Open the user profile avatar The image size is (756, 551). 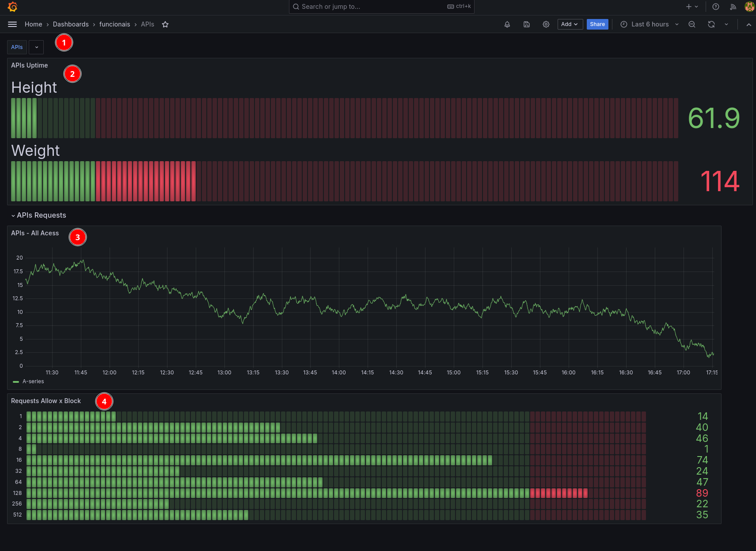749,7
